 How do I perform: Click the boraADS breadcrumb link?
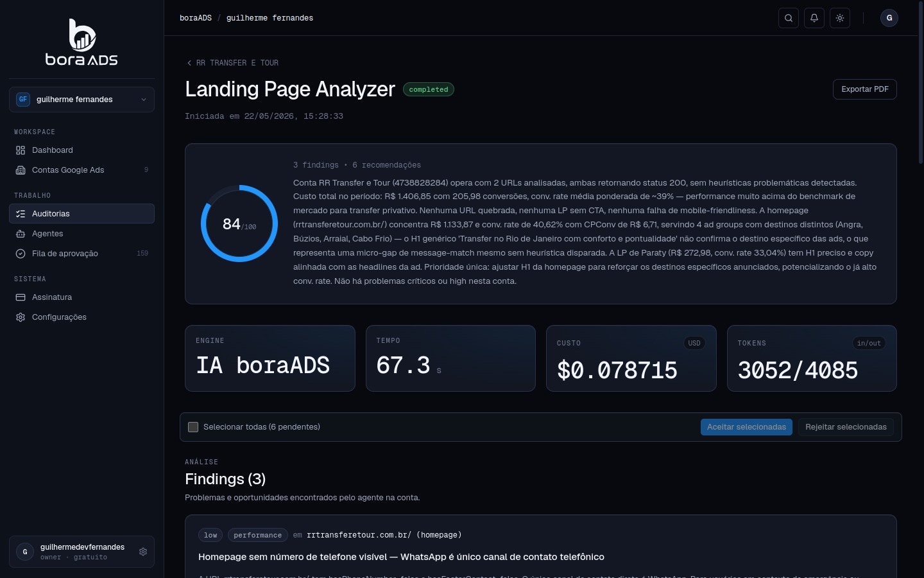196,18
